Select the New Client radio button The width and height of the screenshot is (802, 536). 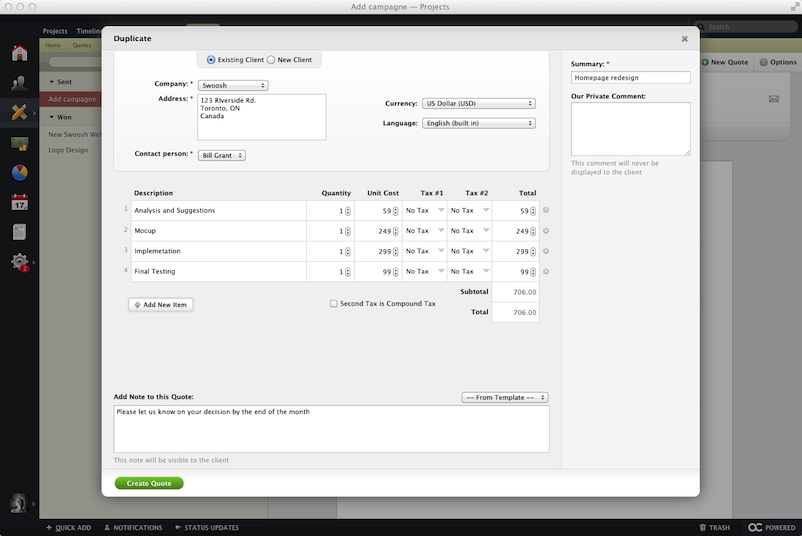pyautogui.click(x=271, y=60)
